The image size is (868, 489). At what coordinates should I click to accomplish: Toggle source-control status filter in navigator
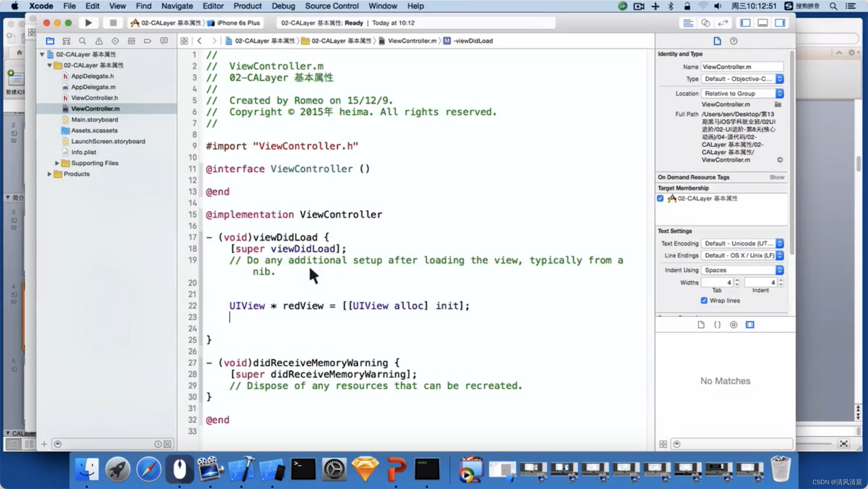(167, 444)
